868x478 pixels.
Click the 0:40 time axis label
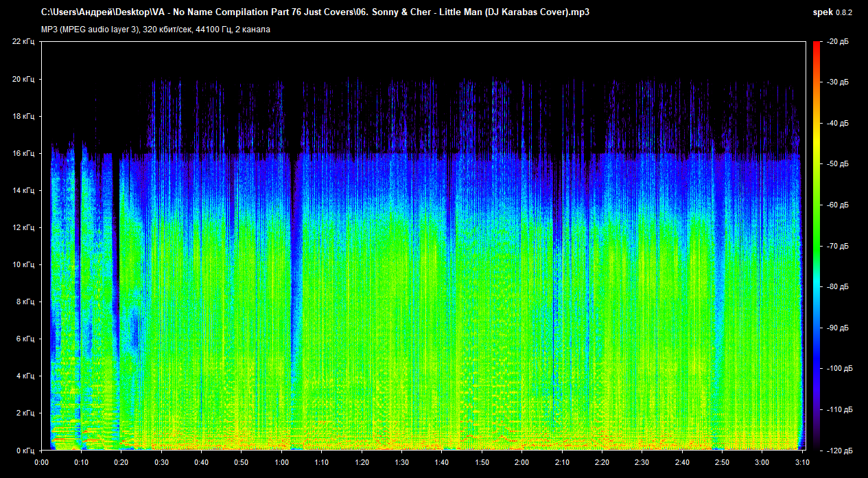(201, 462)
